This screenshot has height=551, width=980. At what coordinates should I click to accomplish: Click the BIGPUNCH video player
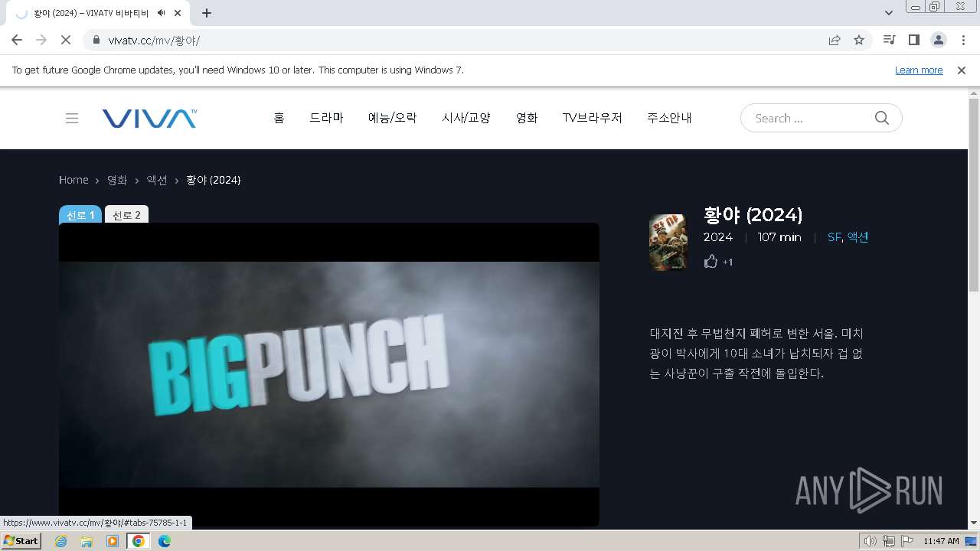tap(329, 374)
